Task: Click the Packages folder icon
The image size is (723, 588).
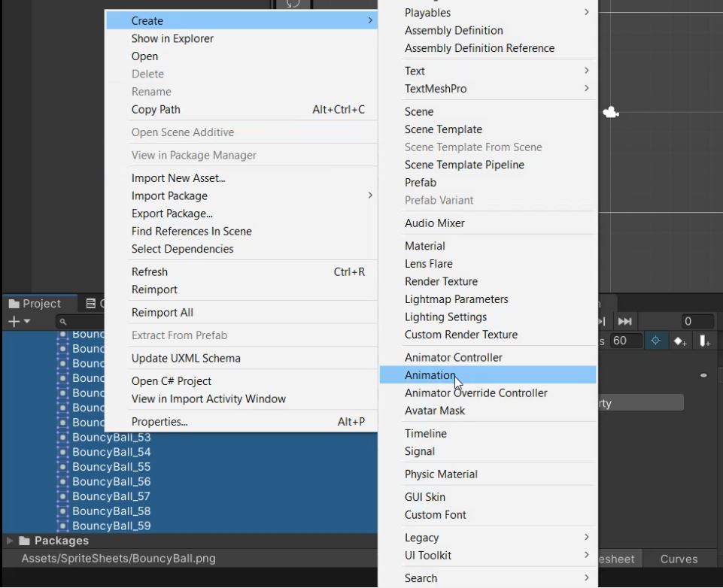Action: pos(25,541)
